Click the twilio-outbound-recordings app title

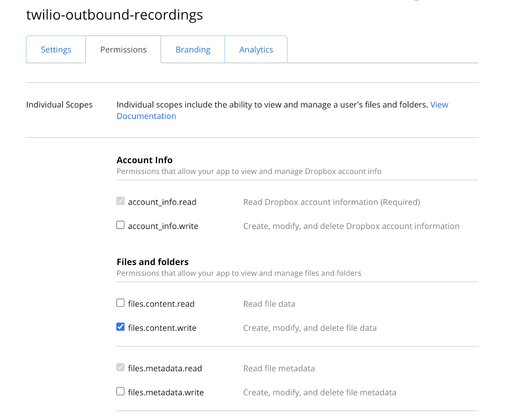pos(115,15)
